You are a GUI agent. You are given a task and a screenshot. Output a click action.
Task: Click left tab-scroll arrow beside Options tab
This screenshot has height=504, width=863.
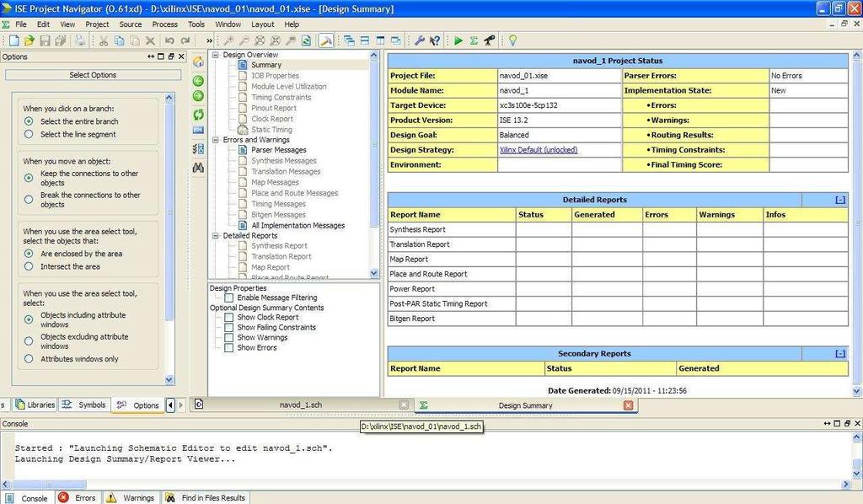click(x=170, y=405)
